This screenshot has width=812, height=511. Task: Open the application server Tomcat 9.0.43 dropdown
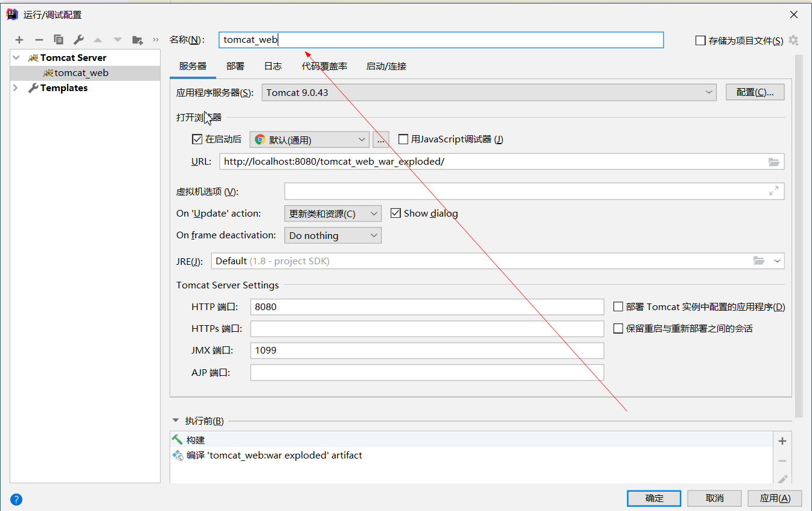click(490, 92)
